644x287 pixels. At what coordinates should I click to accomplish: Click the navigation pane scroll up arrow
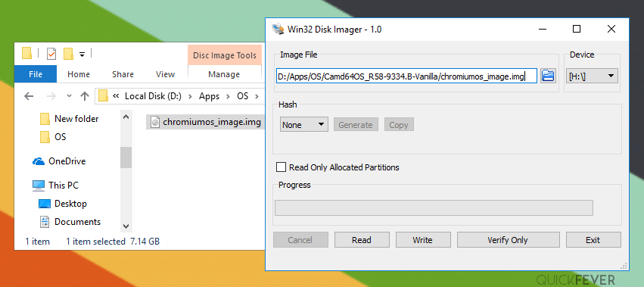[126, 117]
